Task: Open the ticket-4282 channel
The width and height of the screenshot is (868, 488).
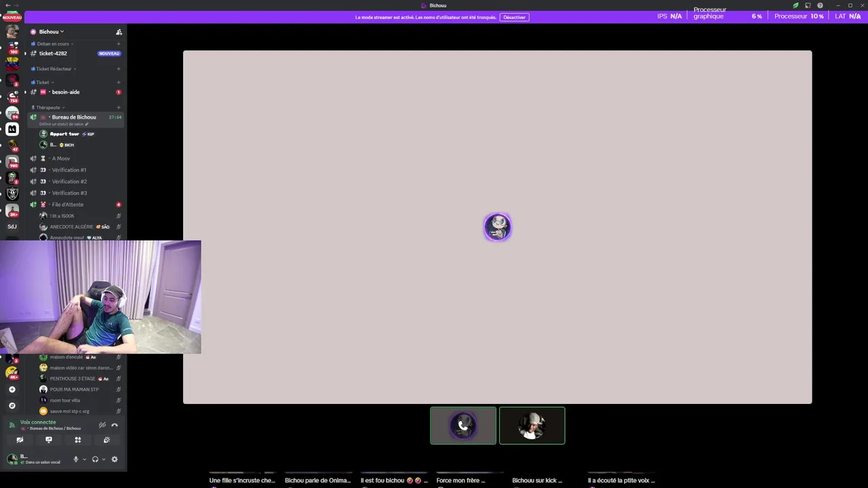Action: [x=75, y=54]
